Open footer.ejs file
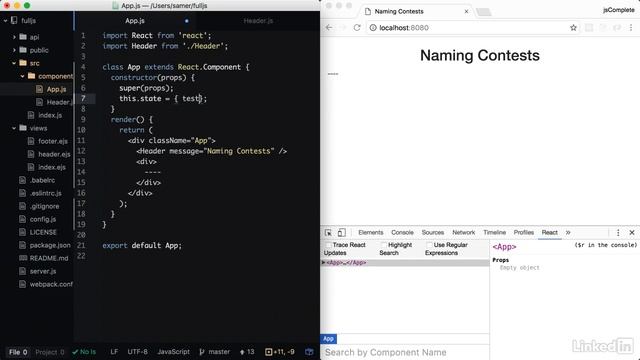Viewport: 640px width, 360px height. point(53,141)
